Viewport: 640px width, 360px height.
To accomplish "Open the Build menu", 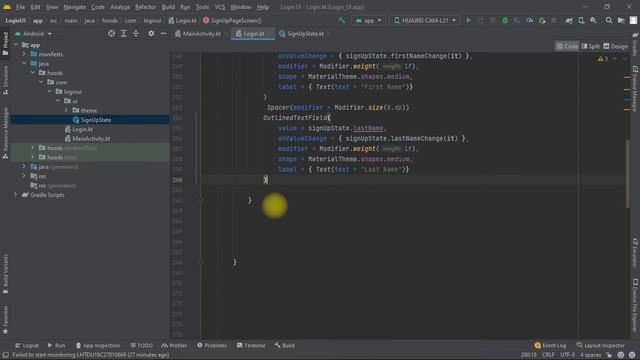I will click(168, 7).
